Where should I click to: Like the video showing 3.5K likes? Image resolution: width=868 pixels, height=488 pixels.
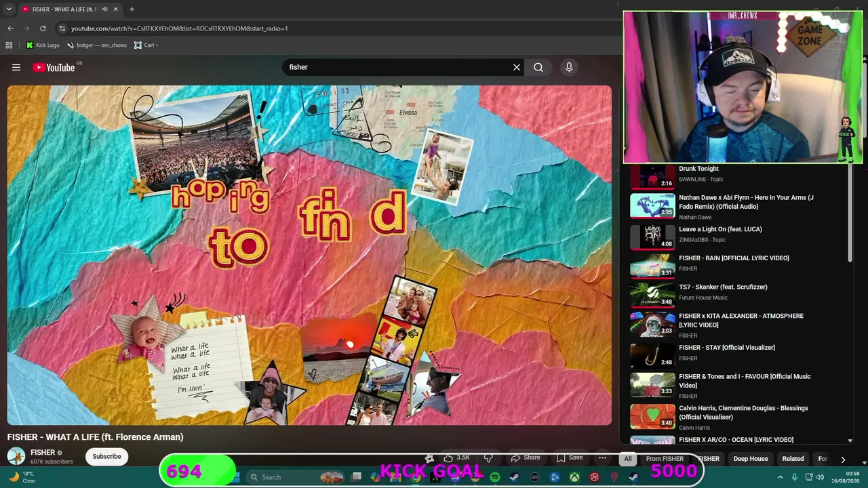click(457, 457)
